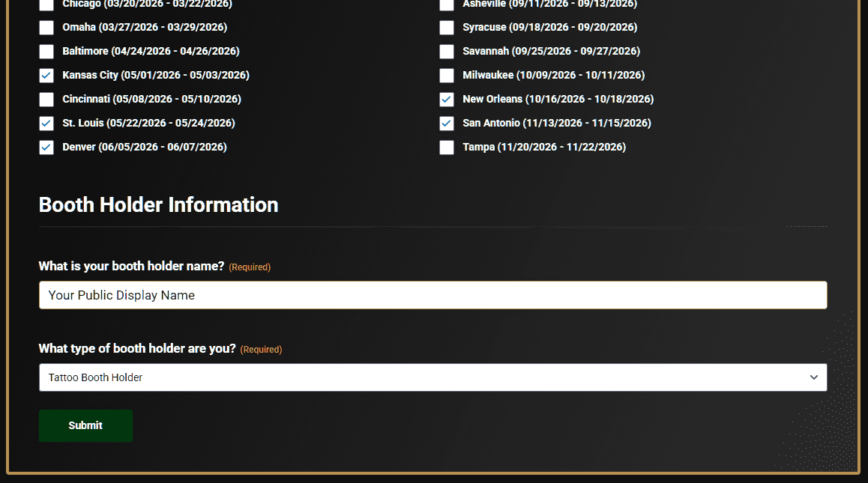Image resolution: width=868 pixels, height=483 pixels.
Task: Check the Asheville event checkbox
Action: [447, 4]
